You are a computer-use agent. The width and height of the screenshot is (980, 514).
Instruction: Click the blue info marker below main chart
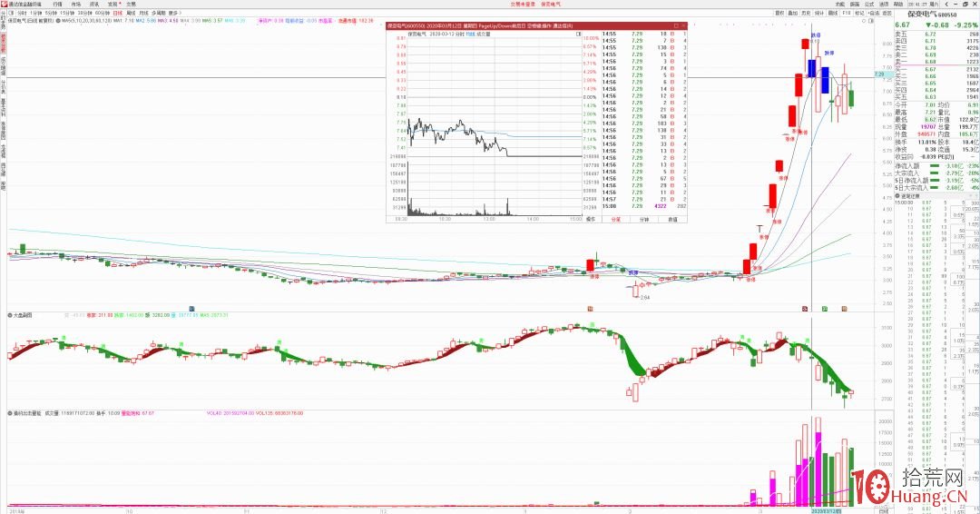tap(192, 308)
